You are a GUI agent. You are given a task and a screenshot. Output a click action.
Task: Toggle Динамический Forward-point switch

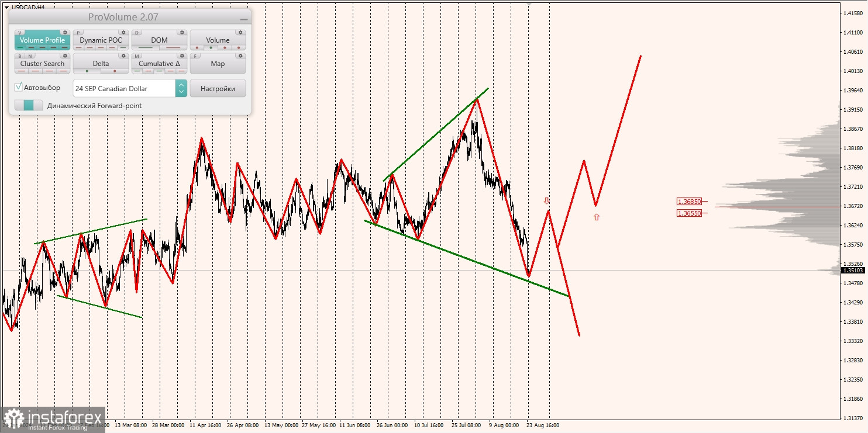pos(29,105)
